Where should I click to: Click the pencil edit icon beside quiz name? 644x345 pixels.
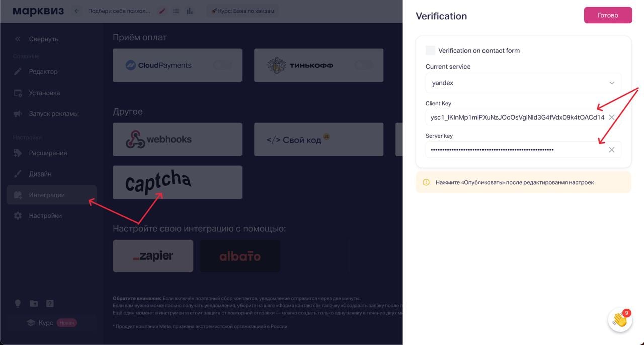162,11
